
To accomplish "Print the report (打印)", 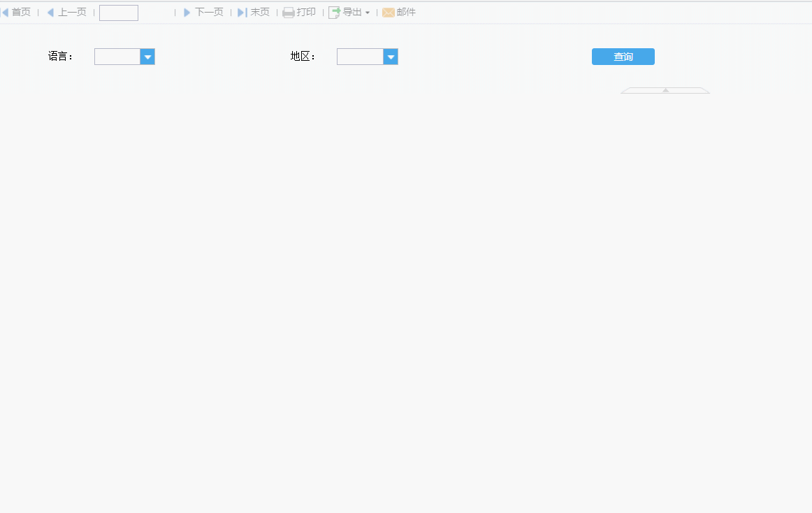I will click(299, 12).
